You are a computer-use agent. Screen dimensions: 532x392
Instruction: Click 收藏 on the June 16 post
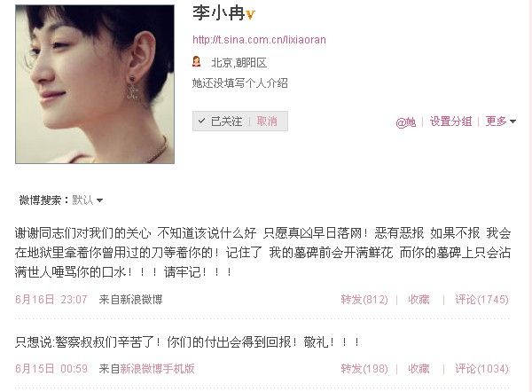click(419, 300)
